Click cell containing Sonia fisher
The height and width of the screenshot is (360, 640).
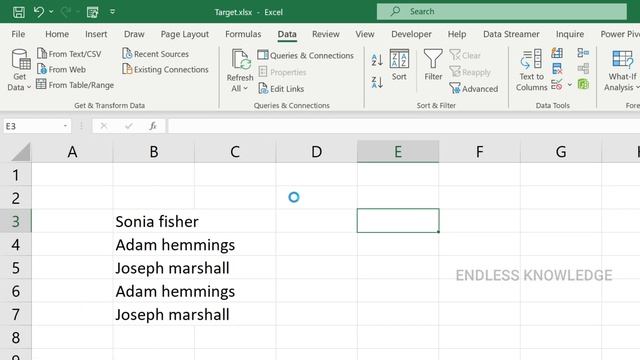tap(153, 221)
